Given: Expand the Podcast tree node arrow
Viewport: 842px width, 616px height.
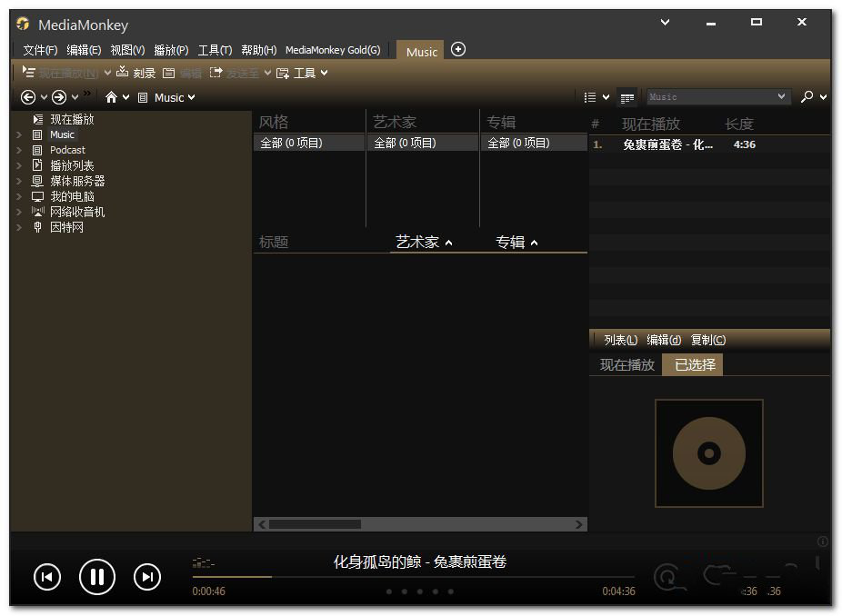Looking at the screenshot, I should pos(19,150).
